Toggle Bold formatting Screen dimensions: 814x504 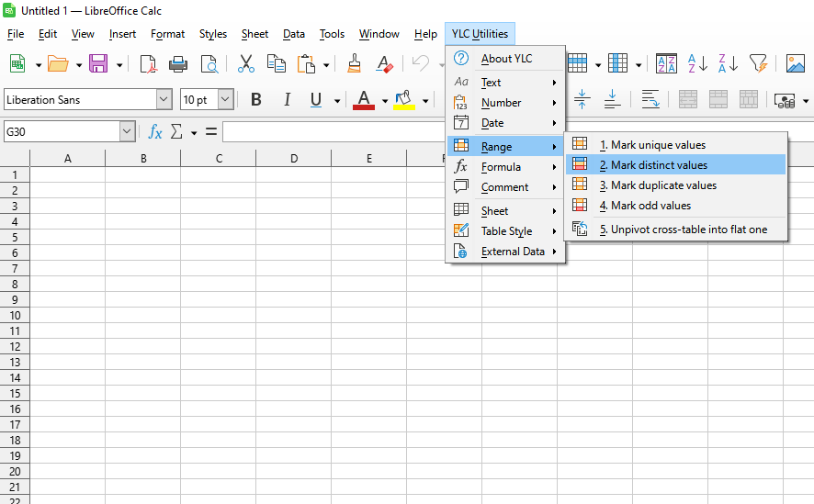coord(256,100)
